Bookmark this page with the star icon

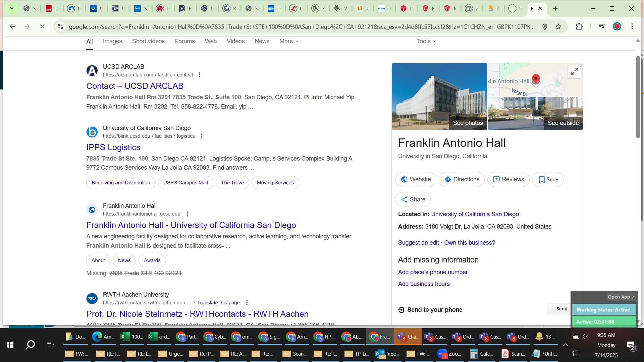coord(558,26)
